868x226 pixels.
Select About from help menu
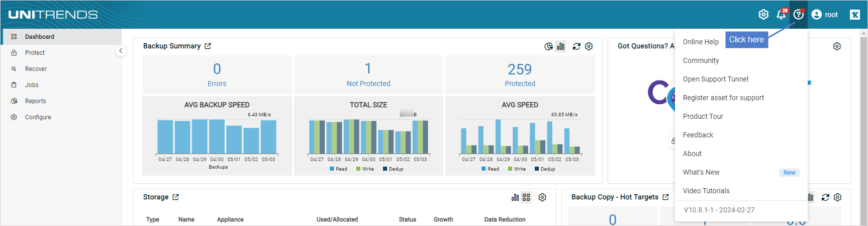coord(741,154)
